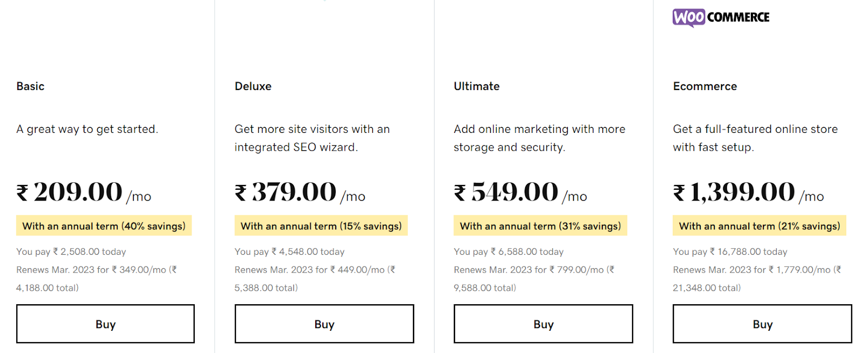Click the ₹ 1,399.00 per month price
Viewport: 868px width, 353px height.
point(748,192)
